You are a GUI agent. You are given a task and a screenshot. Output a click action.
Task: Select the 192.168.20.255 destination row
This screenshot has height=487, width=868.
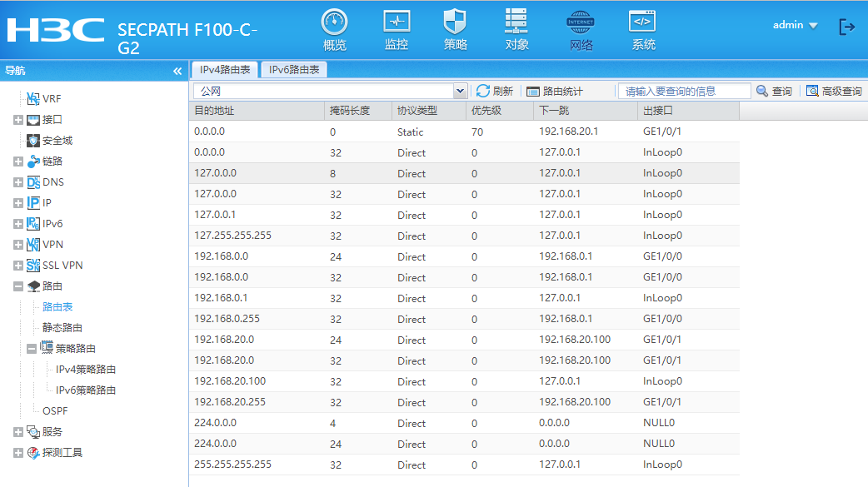point(464,402)
